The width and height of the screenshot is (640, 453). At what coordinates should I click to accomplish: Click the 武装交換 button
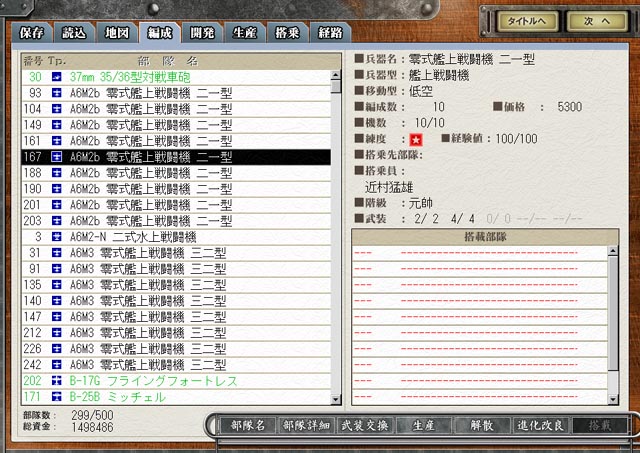363,425
